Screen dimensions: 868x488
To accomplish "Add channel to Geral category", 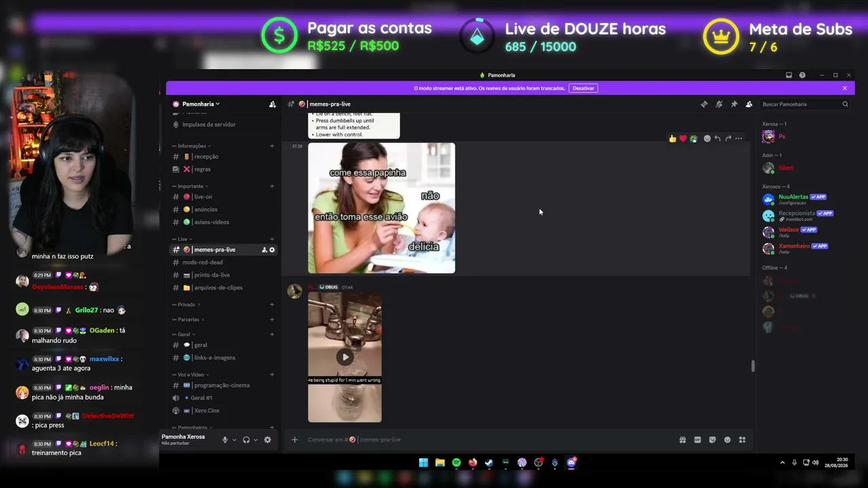I will pos(272,335).
